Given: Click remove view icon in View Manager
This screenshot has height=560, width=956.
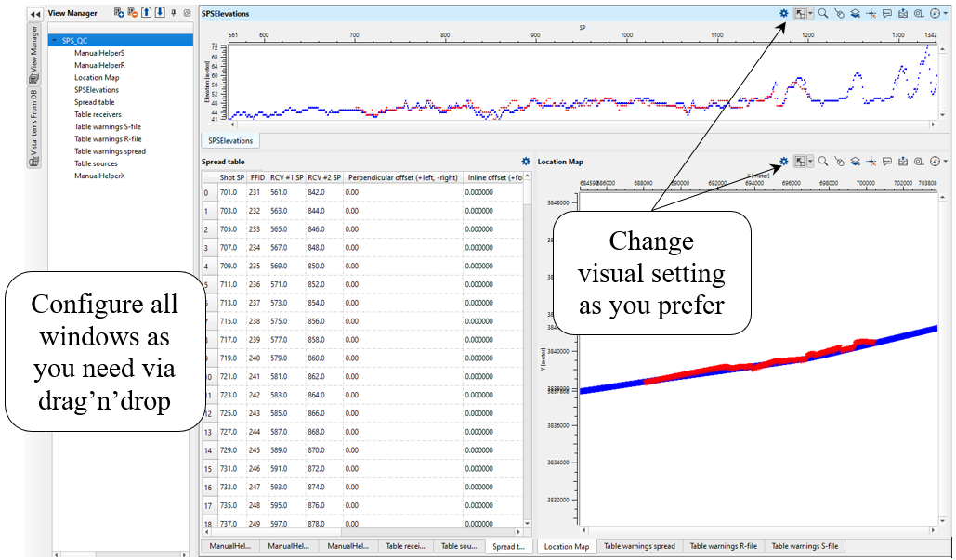Looking at the screenshot, I should click(133, 13).
